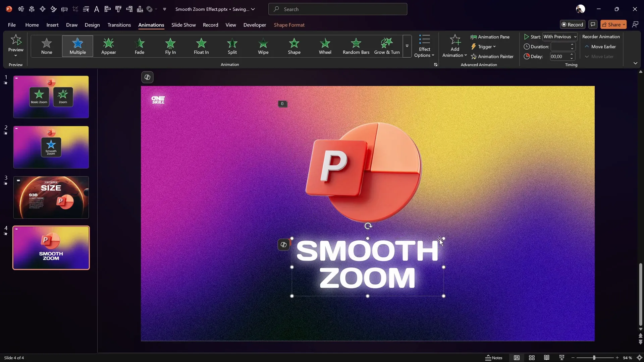Open Animation group dialog launcher
This screenshot has width=644, height=362.
[436, 65]
